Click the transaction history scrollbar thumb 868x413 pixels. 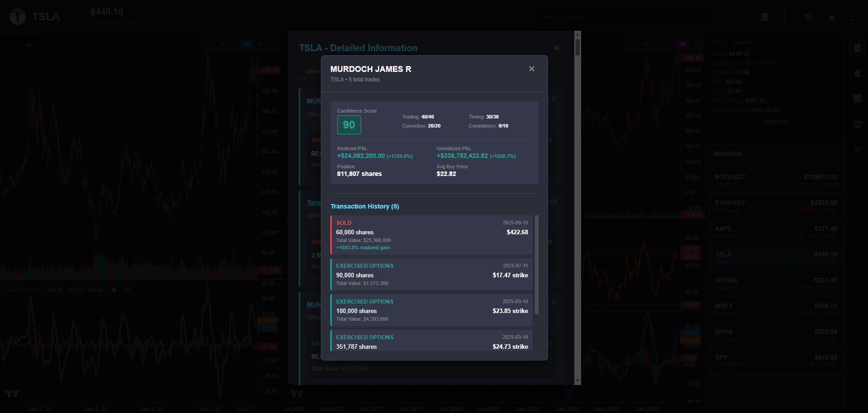(x=537, y=265)
